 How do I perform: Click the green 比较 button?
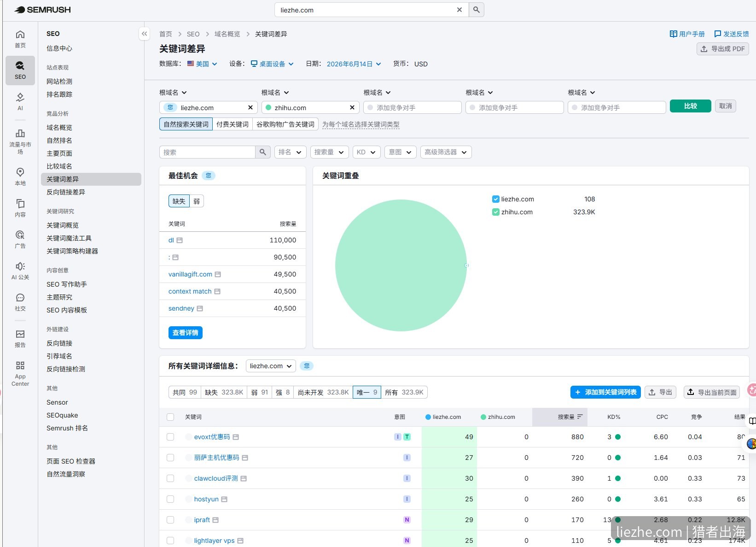pos(690,106)
